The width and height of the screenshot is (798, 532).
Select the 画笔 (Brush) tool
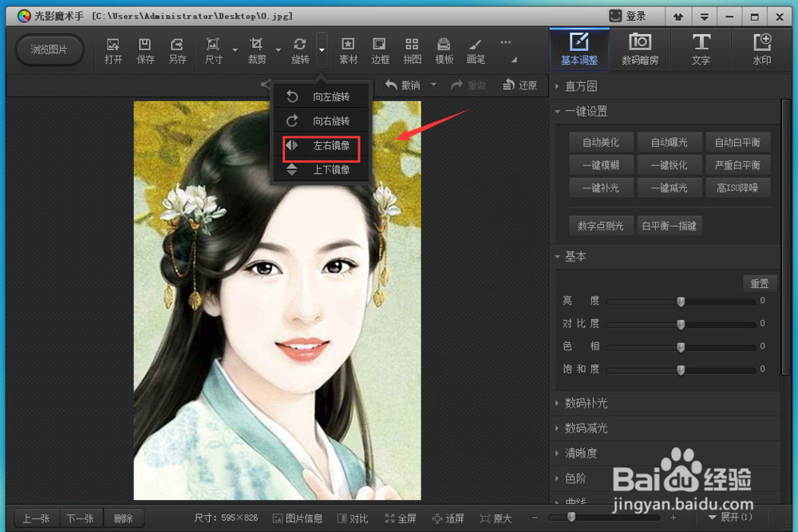476,51
